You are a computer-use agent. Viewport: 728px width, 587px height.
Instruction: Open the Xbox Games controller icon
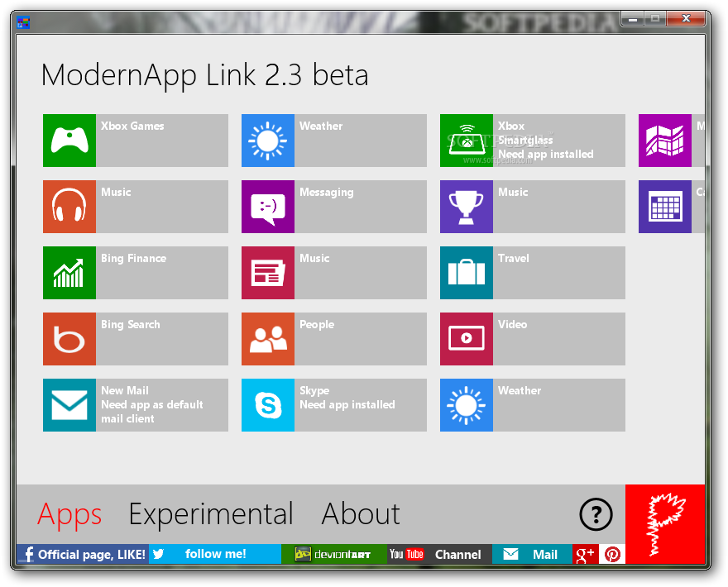(x=69, y=141)
